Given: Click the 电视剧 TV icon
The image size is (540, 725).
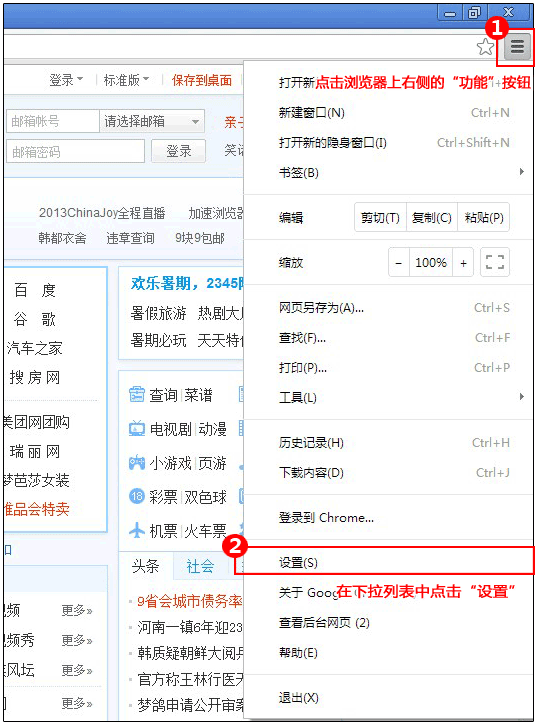Looking at the screenshot, I should pyautogui.click(x=137, y=429).
